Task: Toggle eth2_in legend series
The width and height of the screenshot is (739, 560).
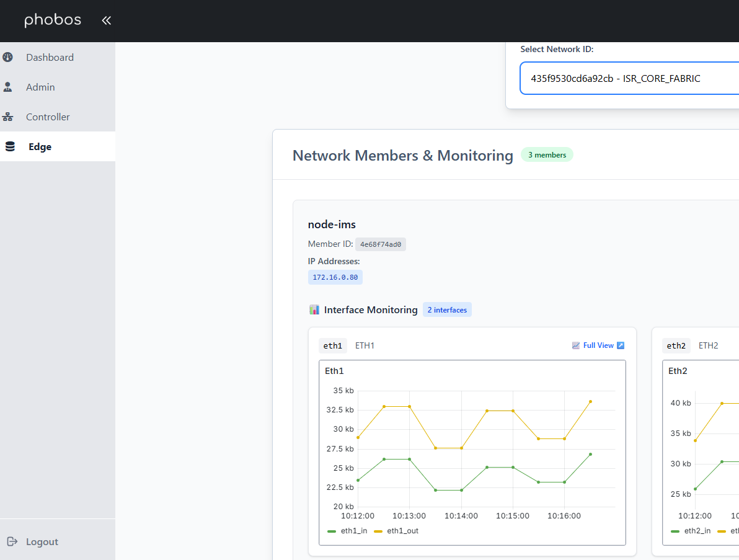Action: click(x=691, y=531)
